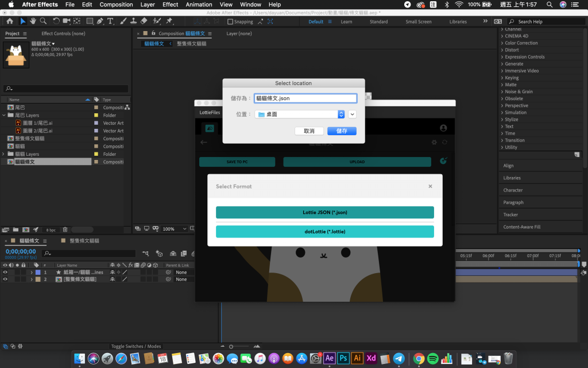This screenshot has width=588, height=368.
Task: Select the Puppet Pin tool
Action: click(x=169, y=21)
